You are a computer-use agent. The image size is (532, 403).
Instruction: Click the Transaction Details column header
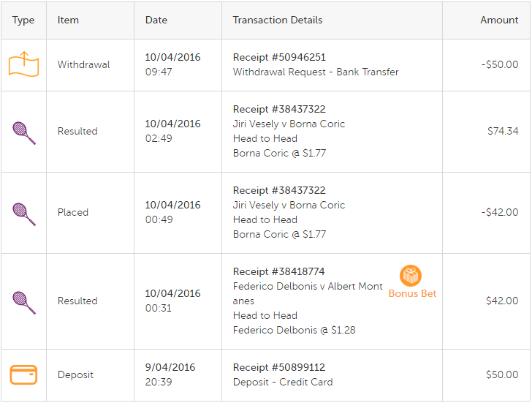pyautogui.click(x=278, y=20)
